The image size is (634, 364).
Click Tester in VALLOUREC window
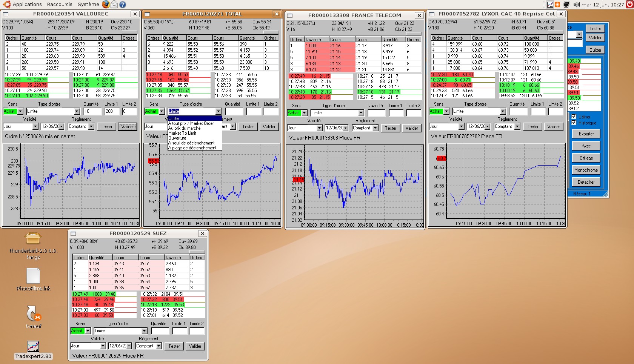(106, 126)
